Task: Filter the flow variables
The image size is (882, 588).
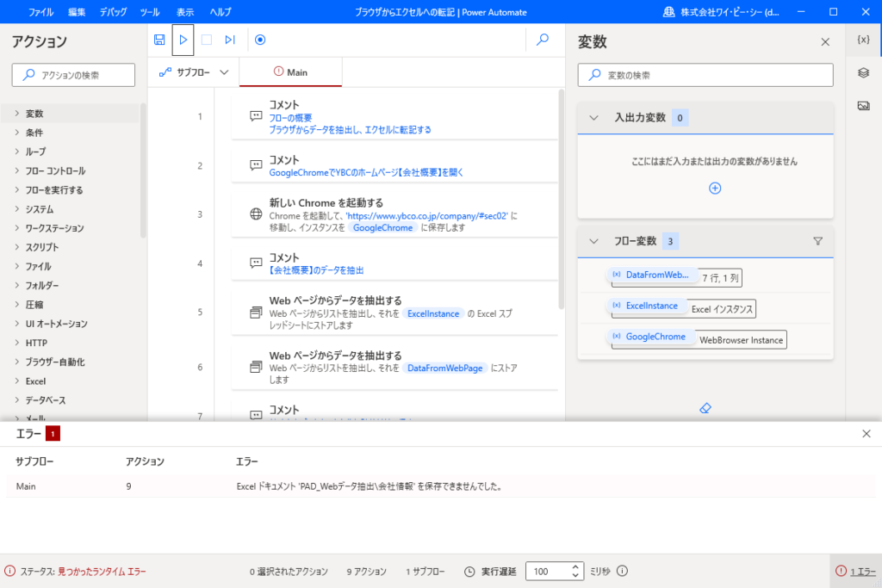Action: coord(818,241)
